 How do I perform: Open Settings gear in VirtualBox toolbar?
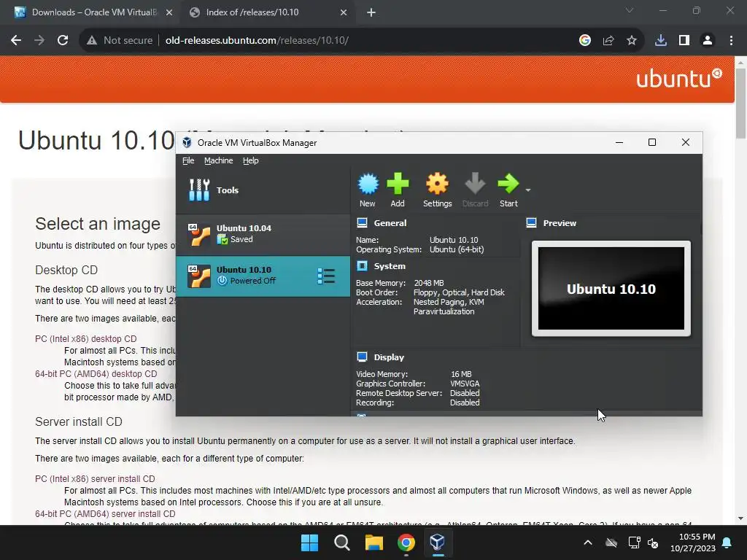[x=437, y=184]
